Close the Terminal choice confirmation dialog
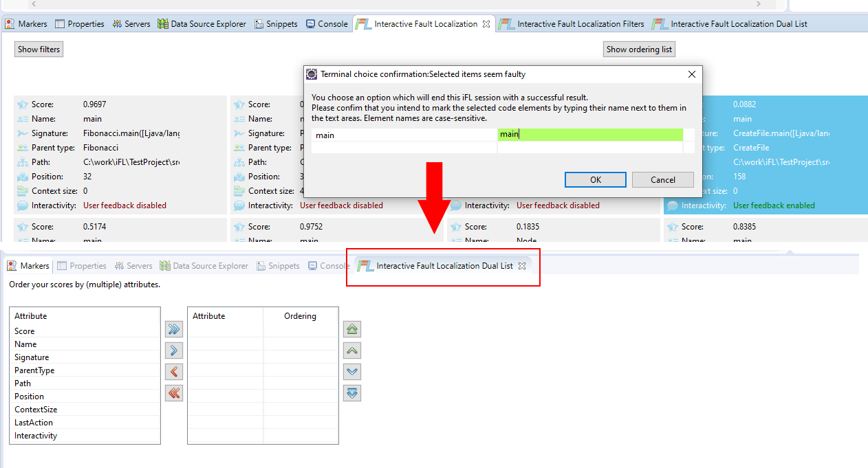This screenshot has height=468, width=868. coord(692,74)
